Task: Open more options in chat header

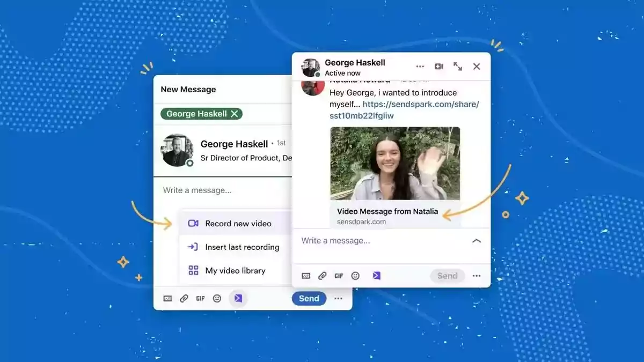Action: pos(420,67)
